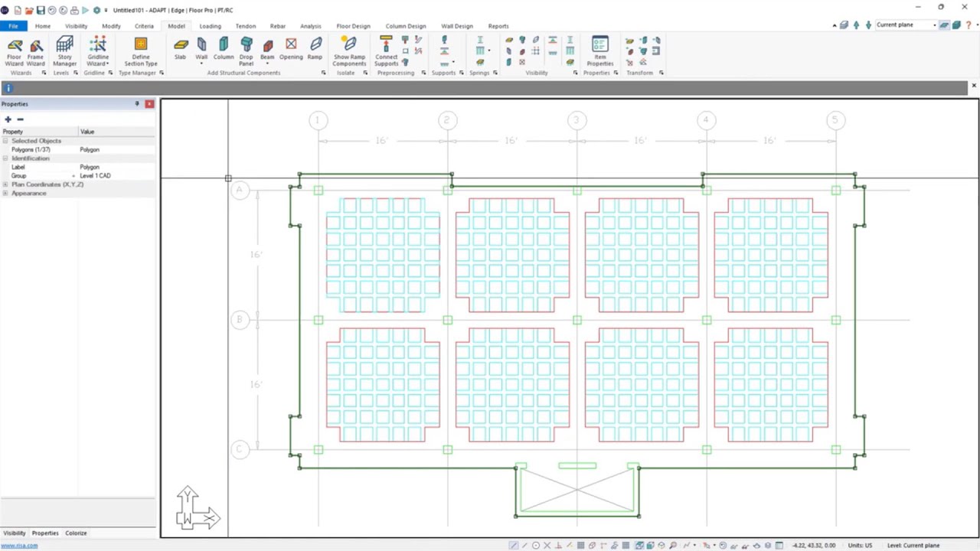Toggle the snap intersection X icon
The width and height of the screenshot is (980, 551).
pyautogui.click(x=547, y=545)
